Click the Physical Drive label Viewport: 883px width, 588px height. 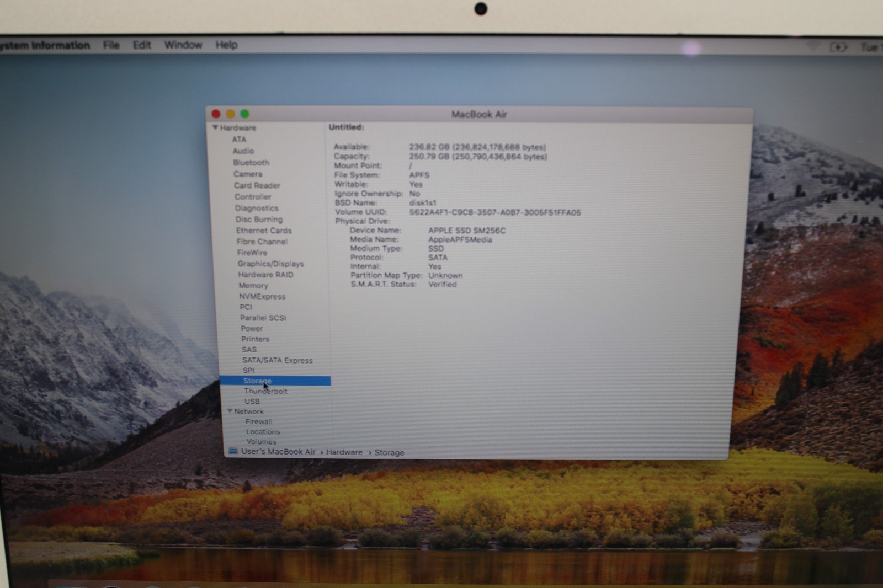click(363, 221)
